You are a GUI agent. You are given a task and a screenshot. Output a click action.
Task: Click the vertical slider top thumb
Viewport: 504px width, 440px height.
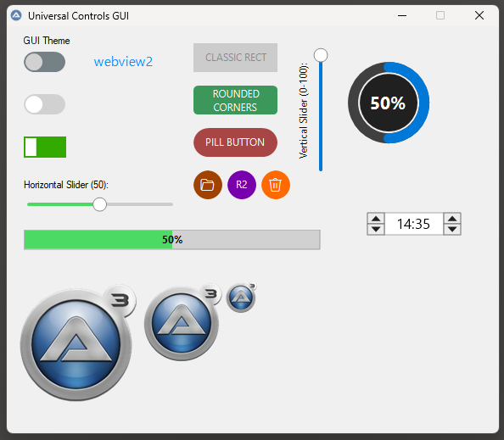(321, 55)
